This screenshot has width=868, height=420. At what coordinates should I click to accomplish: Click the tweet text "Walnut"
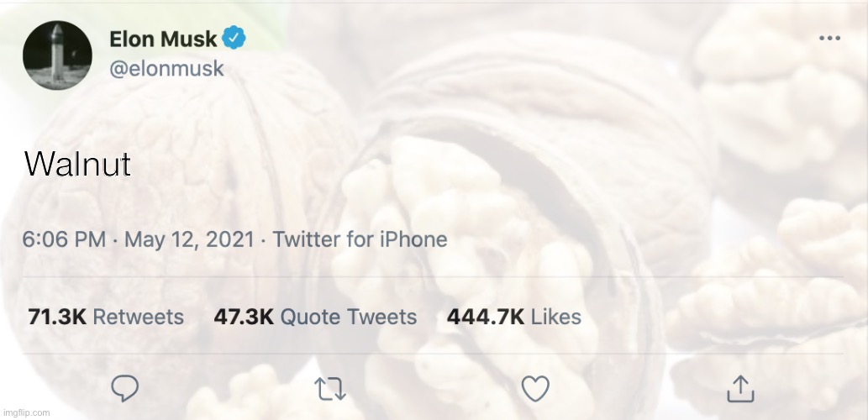point(77,165)
